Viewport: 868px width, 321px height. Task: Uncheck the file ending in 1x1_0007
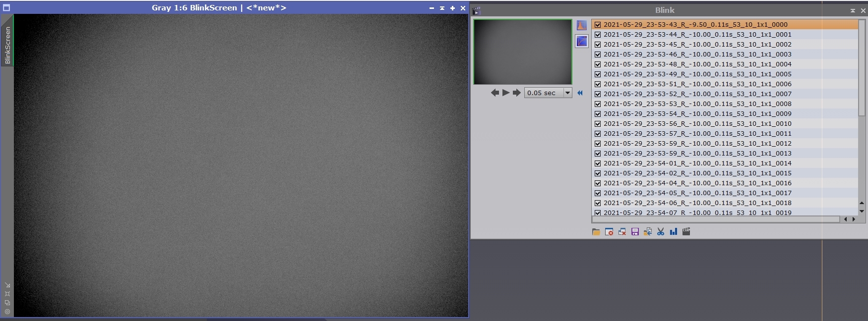click(x=598, y=94)
